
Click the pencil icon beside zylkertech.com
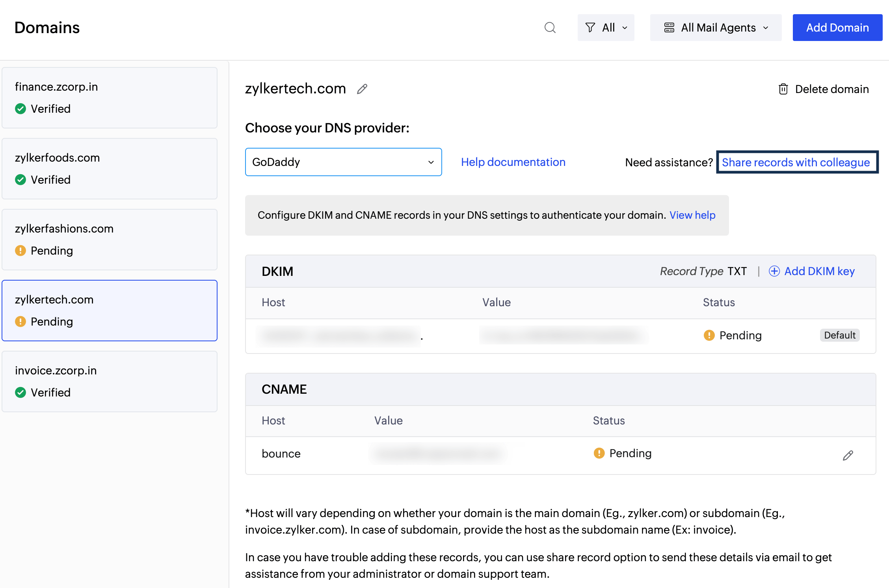[x=362, y=89]
